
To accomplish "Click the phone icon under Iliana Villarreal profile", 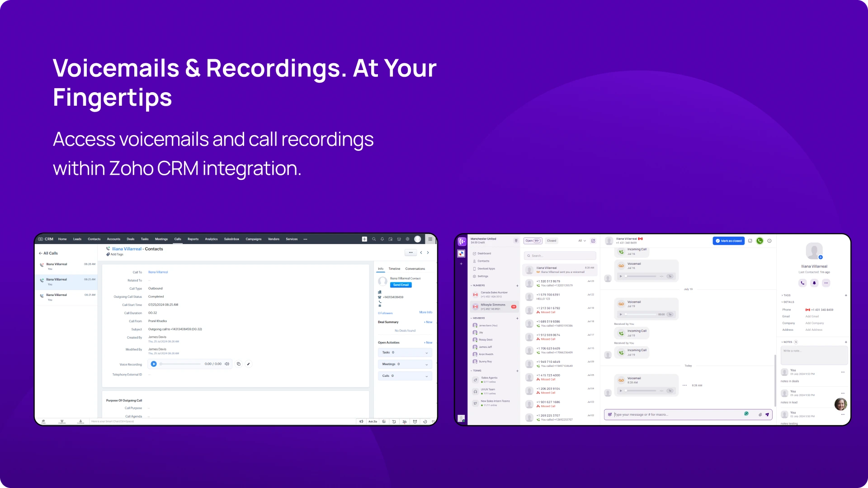I will tap(802, 283).
